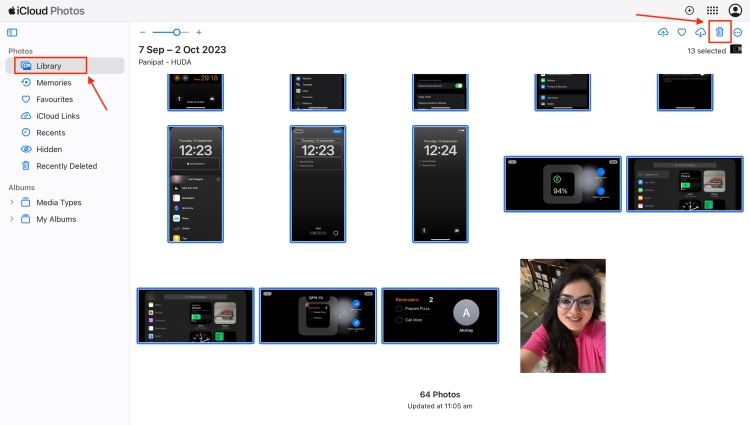Viewport: 750px width, 425px height.
Task: Open the more options ellipsis menu
Action: click(738, 33)
